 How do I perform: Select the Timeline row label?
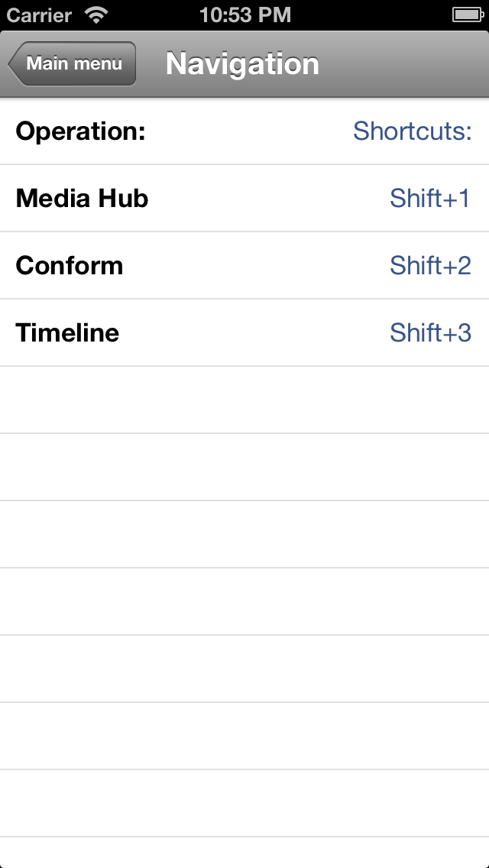(x=67, y=333)
